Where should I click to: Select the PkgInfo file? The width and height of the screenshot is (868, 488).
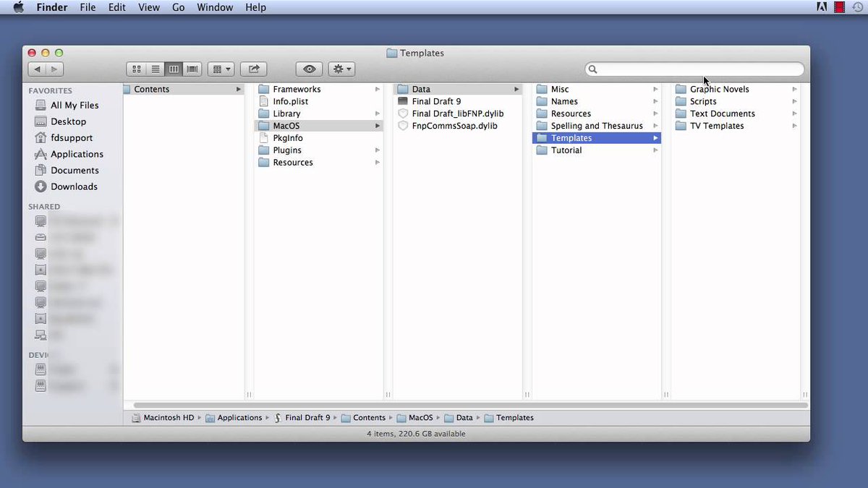click(x=319, y=138)
